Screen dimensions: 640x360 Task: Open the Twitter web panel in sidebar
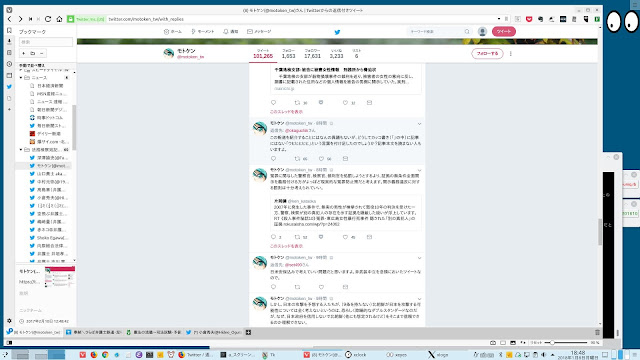click(x=9, y=87)
